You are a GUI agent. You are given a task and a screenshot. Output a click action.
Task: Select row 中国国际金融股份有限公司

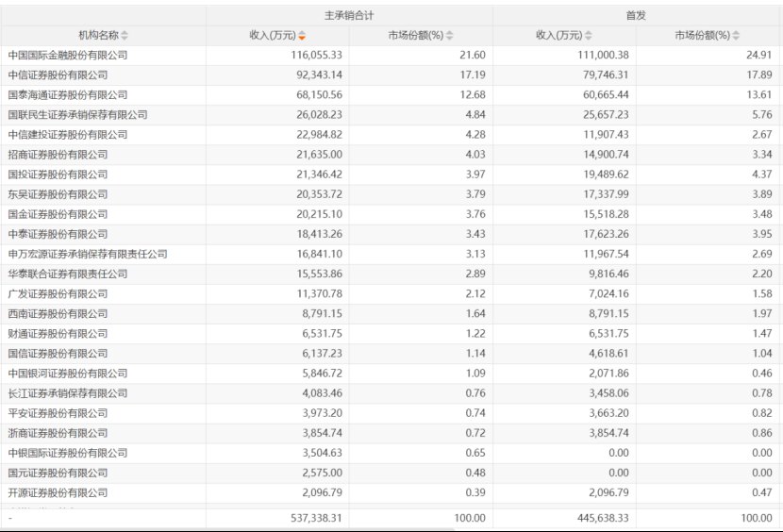390,56
